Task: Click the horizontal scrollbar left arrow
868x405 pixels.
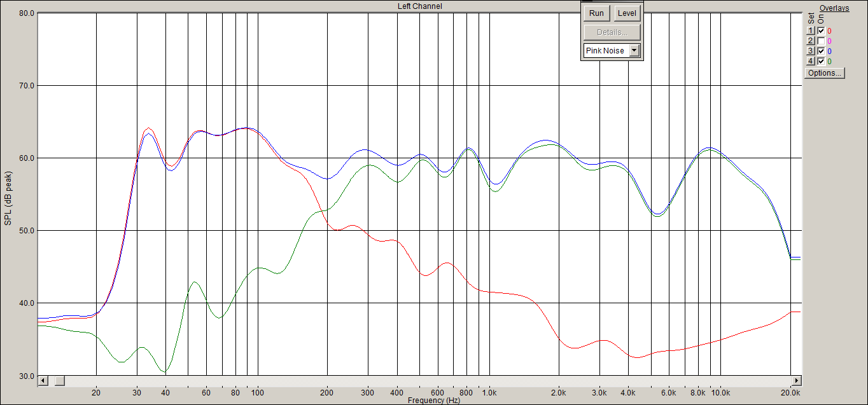Action: (x=43, y=381)
